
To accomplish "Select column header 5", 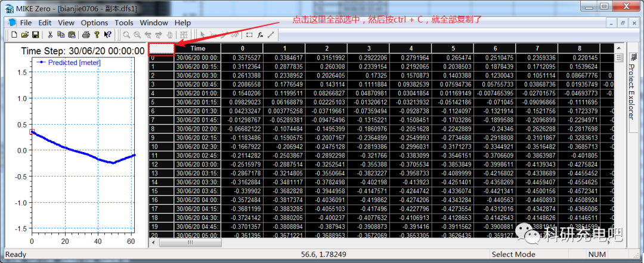I will click(453, 49).
